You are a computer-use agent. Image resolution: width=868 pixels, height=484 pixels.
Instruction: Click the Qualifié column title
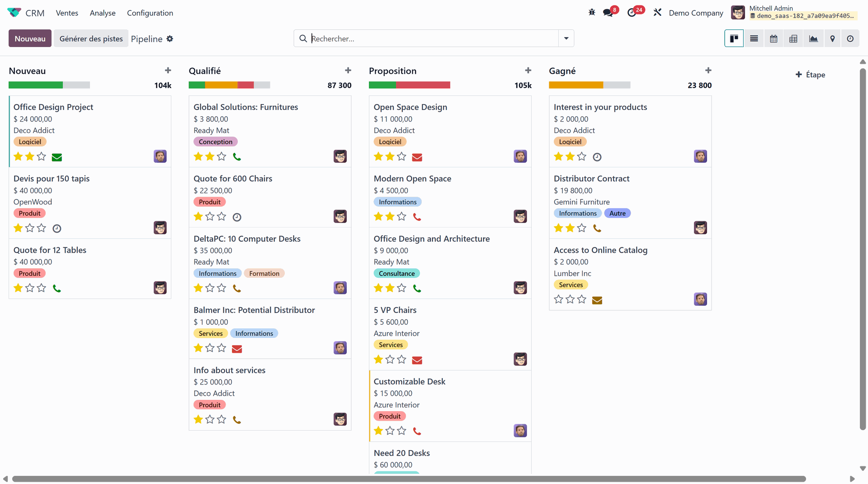205,71
